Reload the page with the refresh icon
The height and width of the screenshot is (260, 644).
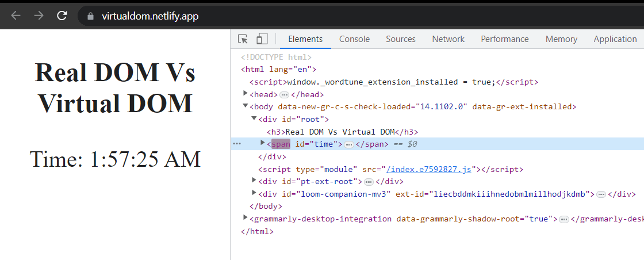pyautogui.click(x=62, y=16)
